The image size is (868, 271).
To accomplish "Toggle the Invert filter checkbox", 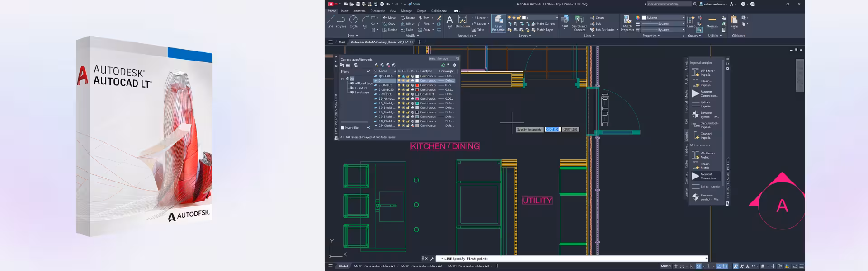I will (x=342, y=128).
